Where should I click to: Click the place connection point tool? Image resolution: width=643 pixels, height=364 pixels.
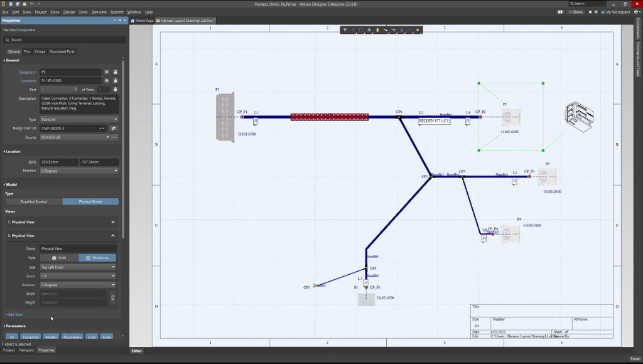(394, 30)
